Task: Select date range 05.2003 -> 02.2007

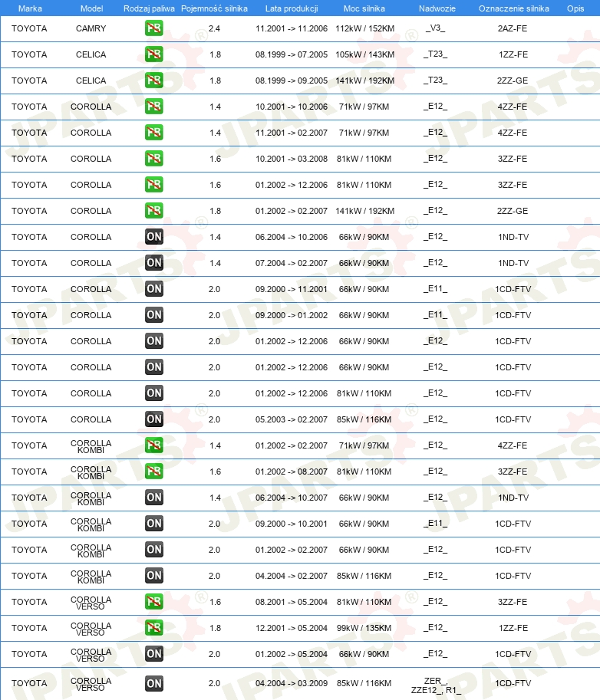Action: [292, 419]
